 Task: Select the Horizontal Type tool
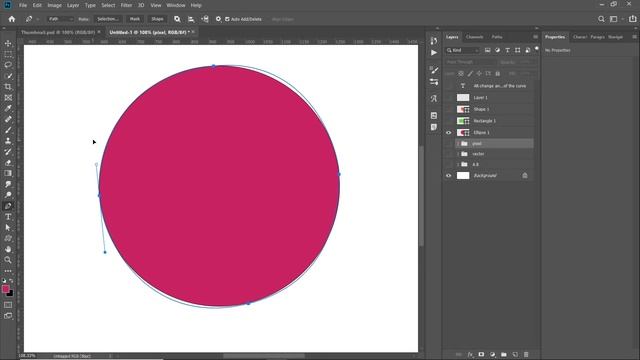(x=8, y=217)
